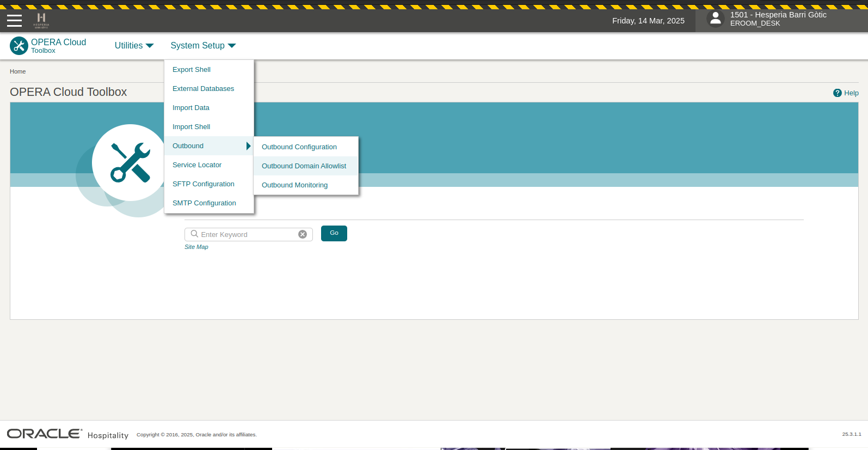The width and height of the screenshot is (868, 450).
Task: Clear the keyword search field
Action: [x=303, y=234]
